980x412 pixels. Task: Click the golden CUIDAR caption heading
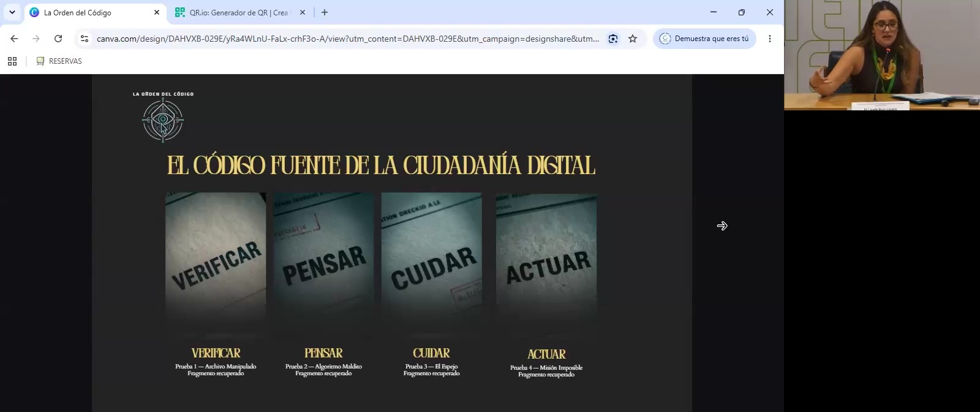coord(431,353)
